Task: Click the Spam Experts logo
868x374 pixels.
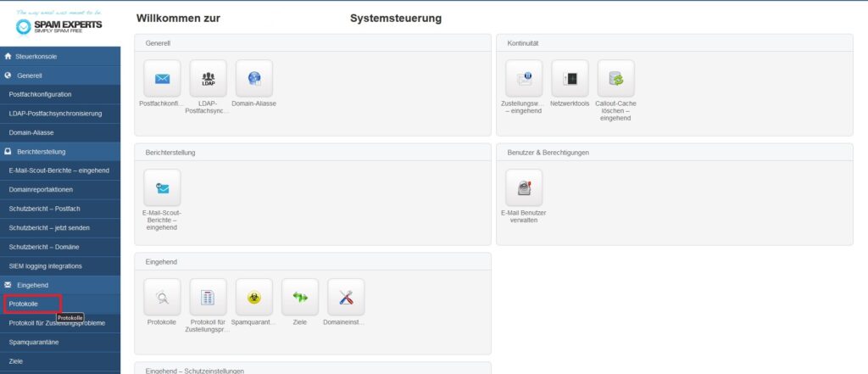Action: point(58,22)
